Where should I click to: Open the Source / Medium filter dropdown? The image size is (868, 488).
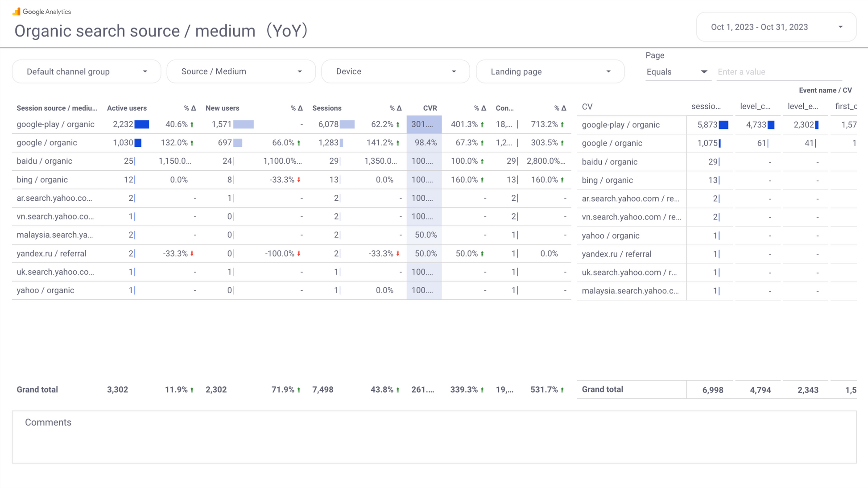(x=241, y=71)
